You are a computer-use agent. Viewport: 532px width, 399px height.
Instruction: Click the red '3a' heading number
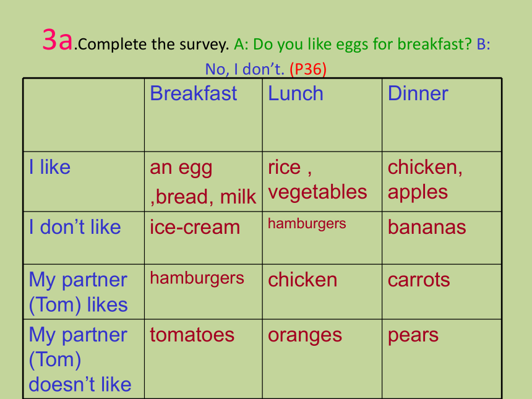(58, 40)
